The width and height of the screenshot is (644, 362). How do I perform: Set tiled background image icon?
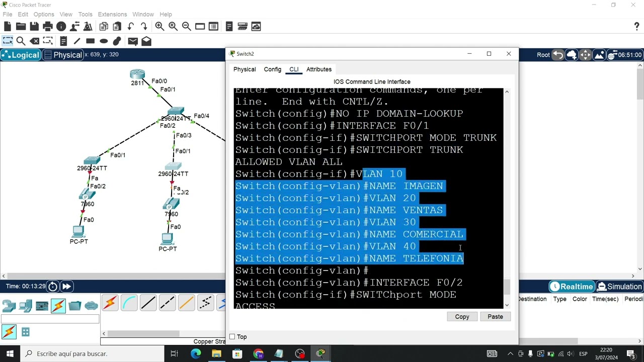click(x=599, y=55)
